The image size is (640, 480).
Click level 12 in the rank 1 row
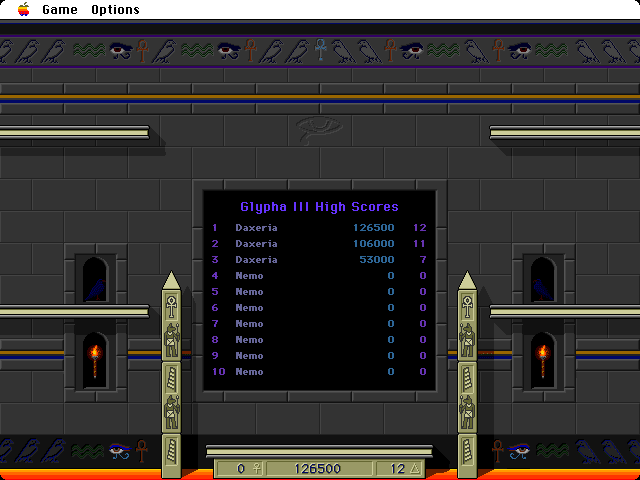420,227
